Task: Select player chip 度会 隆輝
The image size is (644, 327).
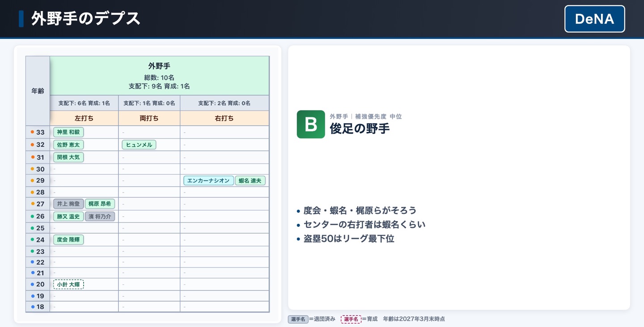Action: (x=68, y=239)
